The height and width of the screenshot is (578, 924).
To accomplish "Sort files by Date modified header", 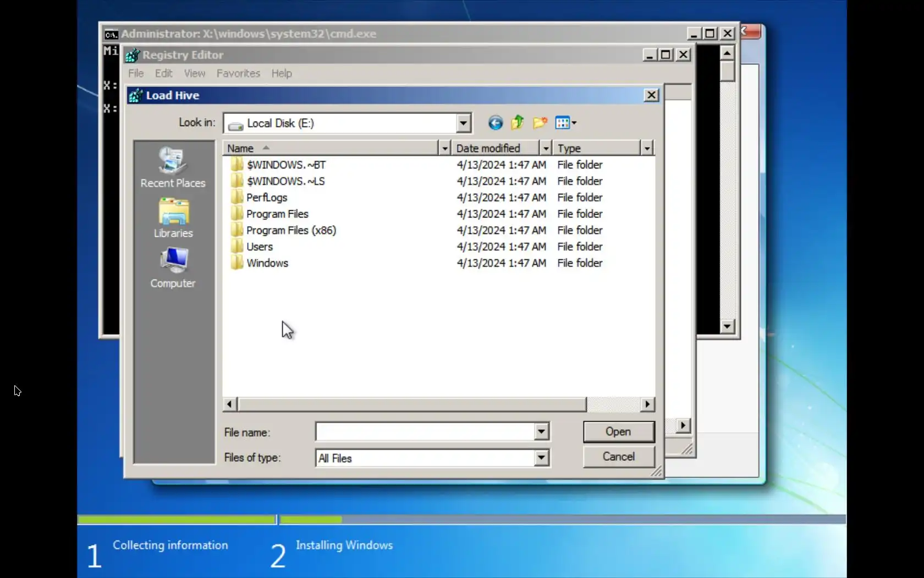I will coord(496,148).
